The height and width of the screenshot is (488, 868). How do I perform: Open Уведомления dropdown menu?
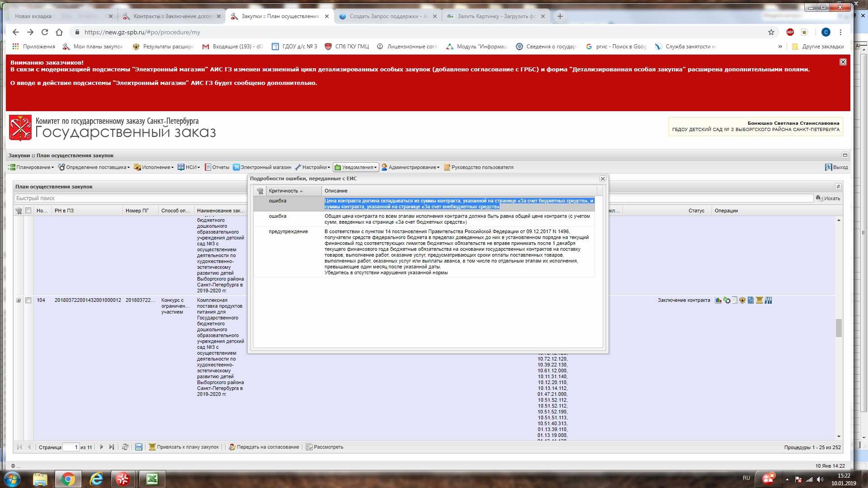point(356,168)
